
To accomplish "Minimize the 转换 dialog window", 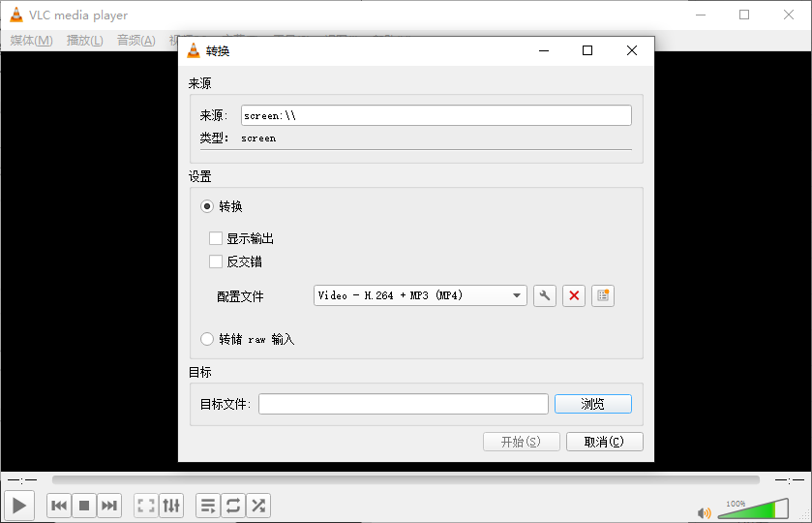I will (544, 50).
